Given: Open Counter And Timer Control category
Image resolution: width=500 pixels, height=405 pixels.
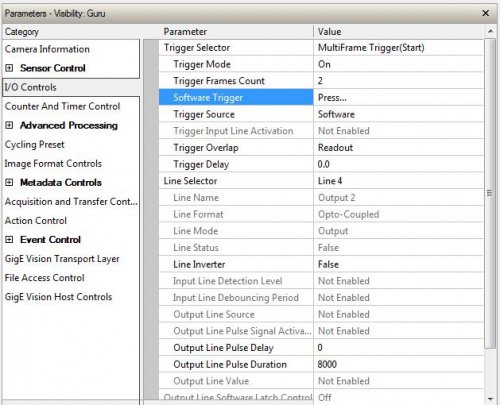Looking at the screenshot, I should 62,106.
